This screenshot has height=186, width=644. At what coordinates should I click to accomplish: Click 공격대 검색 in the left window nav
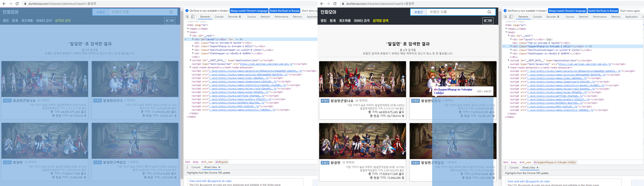[x=63, y=20]
